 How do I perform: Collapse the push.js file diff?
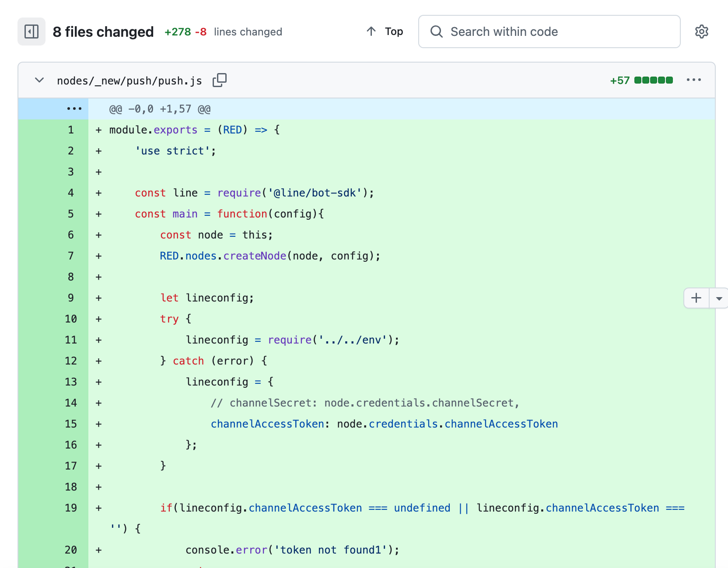pyautogui.click(x=39, y=80)
